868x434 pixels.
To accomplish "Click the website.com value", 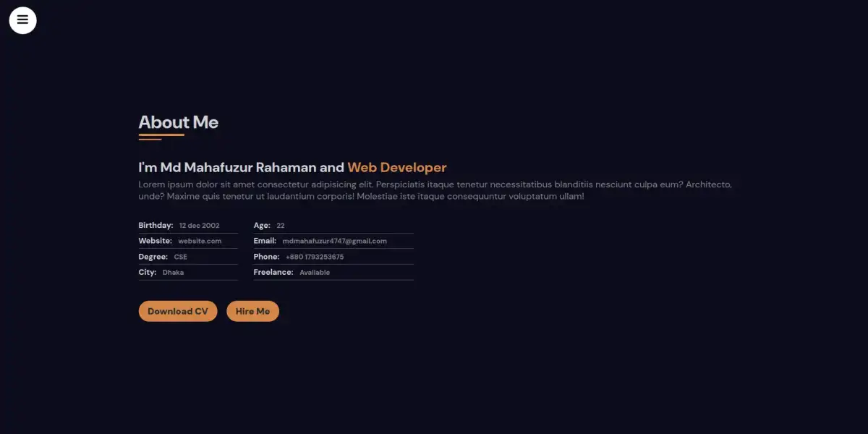I will (x=200, y=241).
